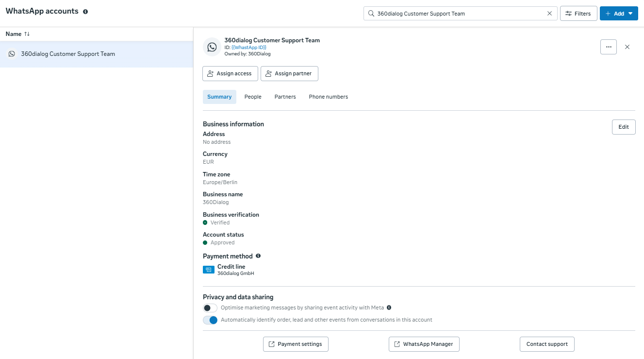Switch to the People tab
The height and width of the screenshot is (359, 644).
(x=253, y=97)
